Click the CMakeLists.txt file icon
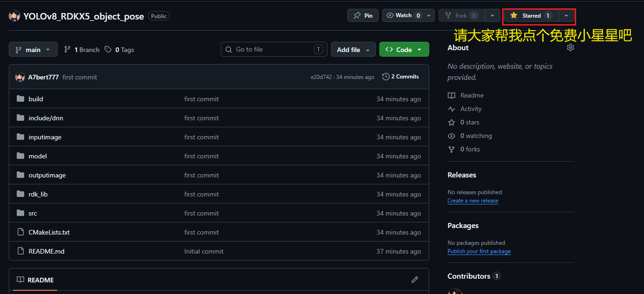 click(20, 232)
